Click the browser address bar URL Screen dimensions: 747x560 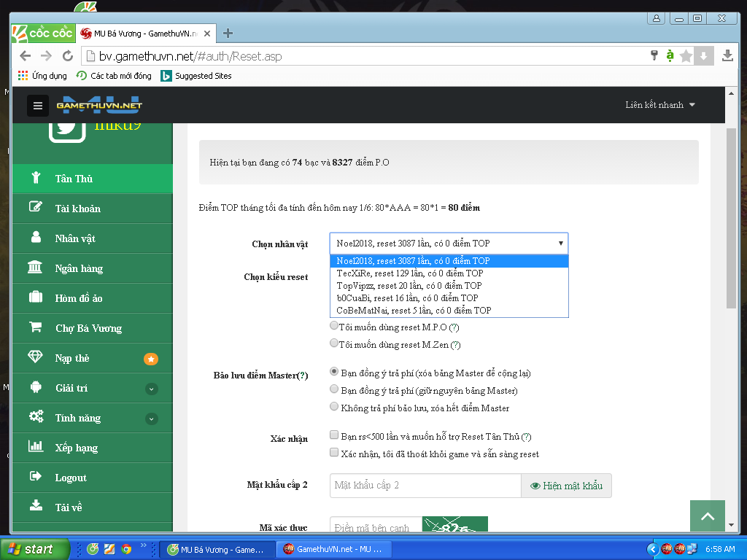point(190,56)
